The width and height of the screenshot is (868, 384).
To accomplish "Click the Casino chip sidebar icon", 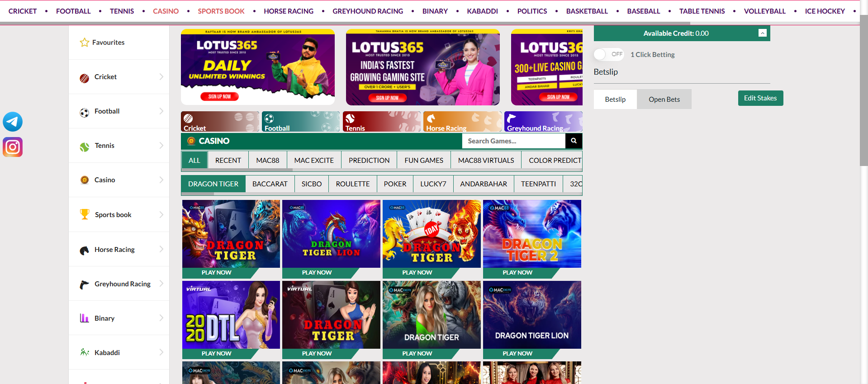I will [85, 180].
